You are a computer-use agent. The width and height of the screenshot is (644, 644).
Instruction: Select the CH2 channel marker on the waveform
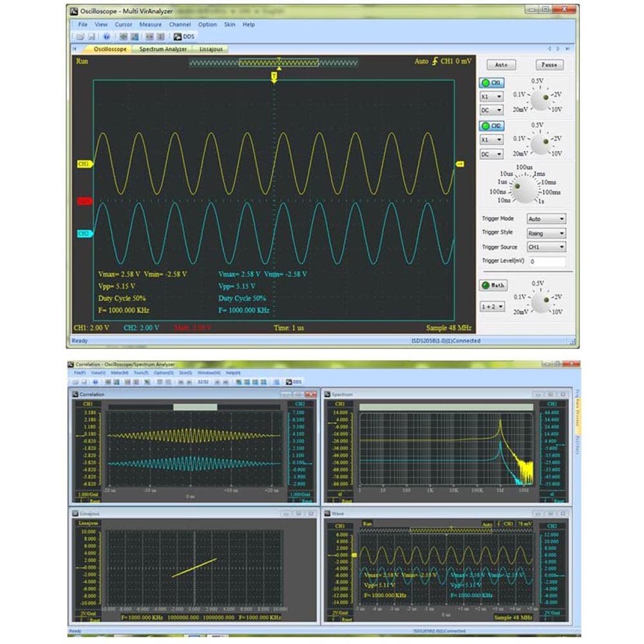pos(84,234)
